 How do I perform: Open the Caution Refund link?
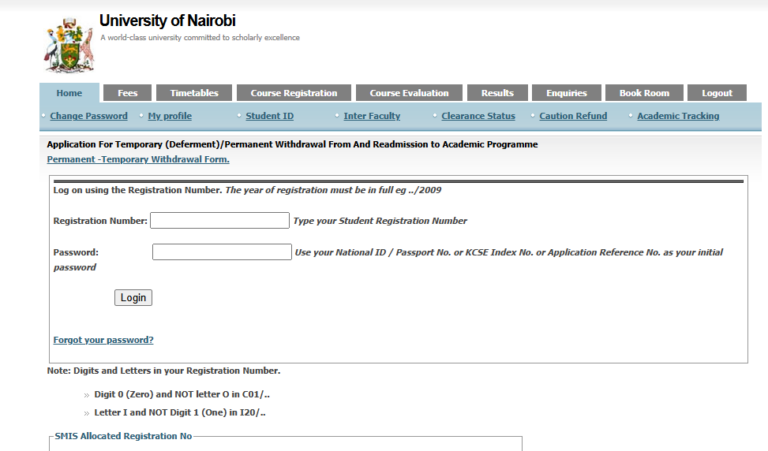point(573,116)
